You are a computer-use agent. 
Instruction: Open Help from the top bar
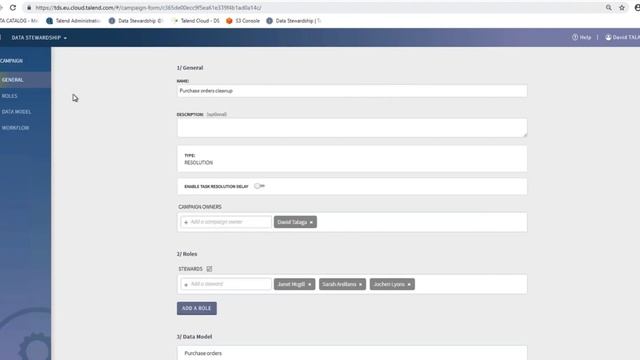[582, 37]
